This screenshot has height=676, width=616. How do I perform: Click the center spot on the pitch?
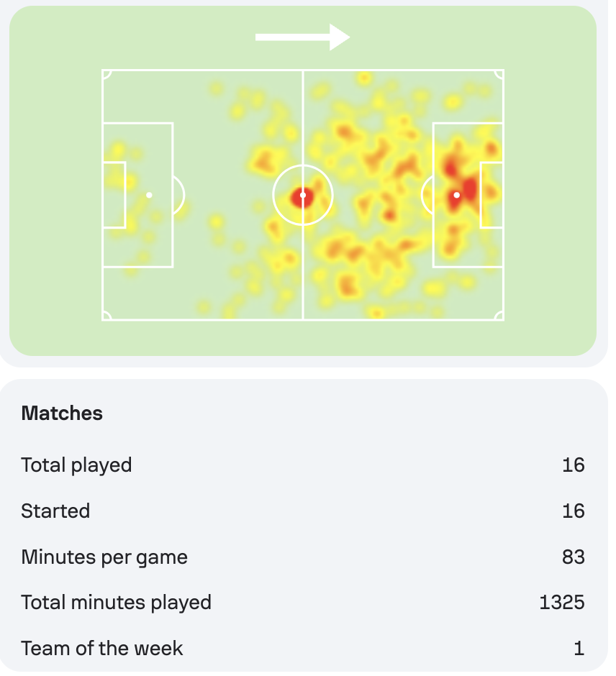303,196
